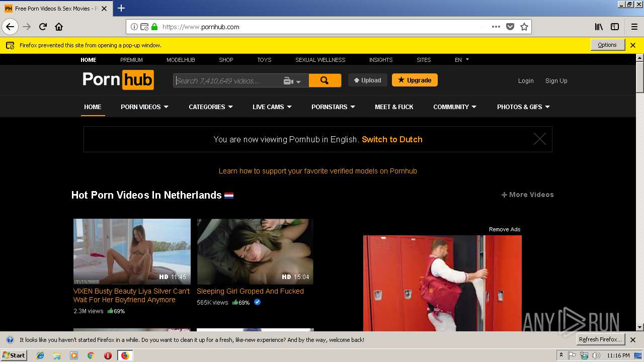Open PREMIUM in the top bar
This screenshot has height=362, width=644.
(131, 60)
